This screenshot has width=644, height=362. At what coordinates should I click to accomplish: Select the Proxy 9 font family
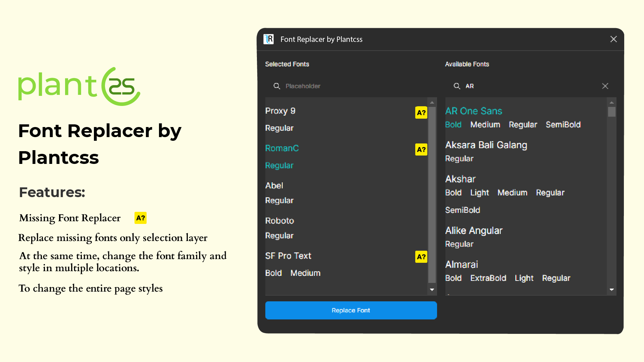280,111
